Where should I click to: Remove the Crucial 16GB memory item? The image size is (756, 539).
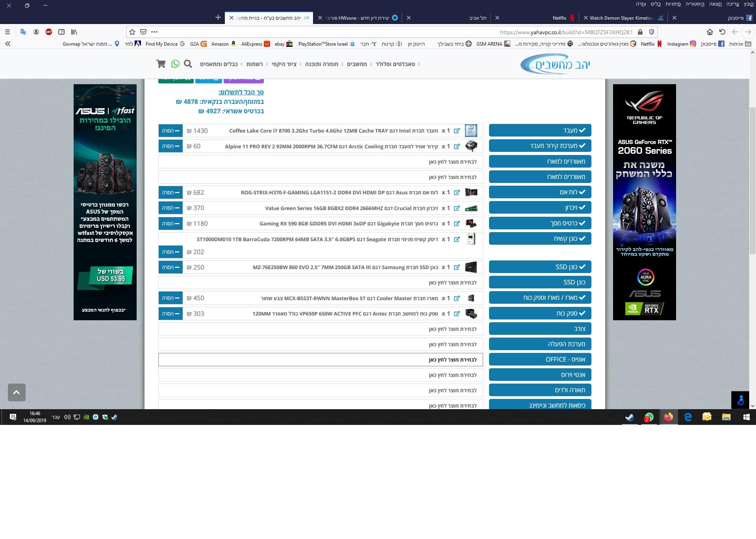170,208
